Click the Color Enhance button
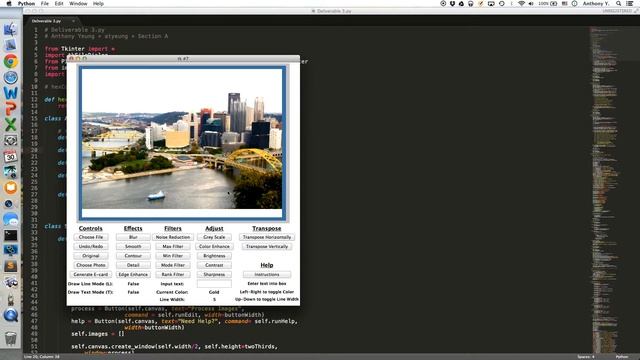Screen dimensions: 640x360 click(214, 247)
